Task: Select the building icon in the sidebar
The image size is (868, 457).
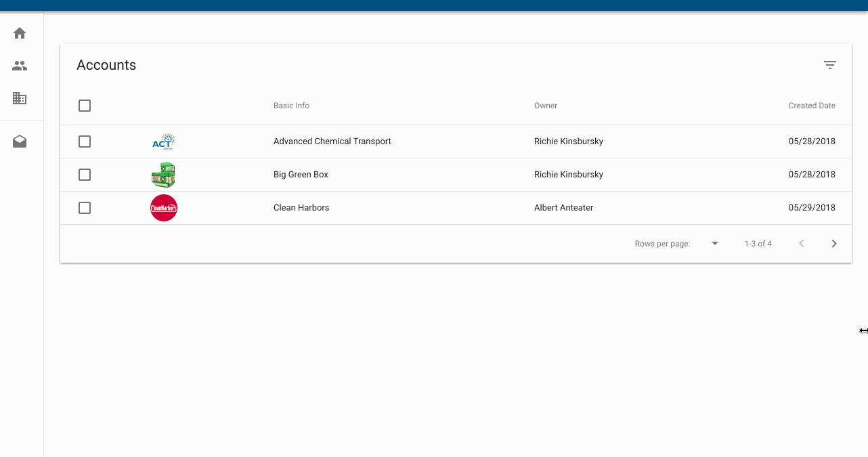Action: click(19, 98)
